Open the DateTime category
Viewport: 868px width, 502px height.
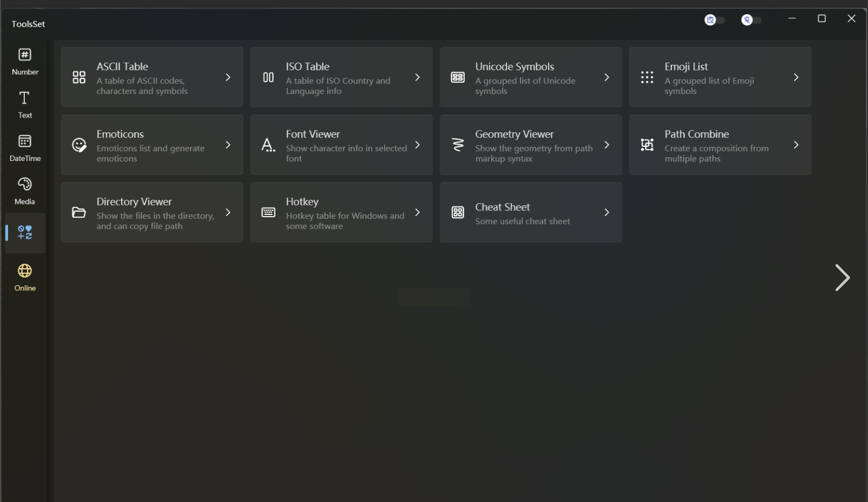pos(25,148)
